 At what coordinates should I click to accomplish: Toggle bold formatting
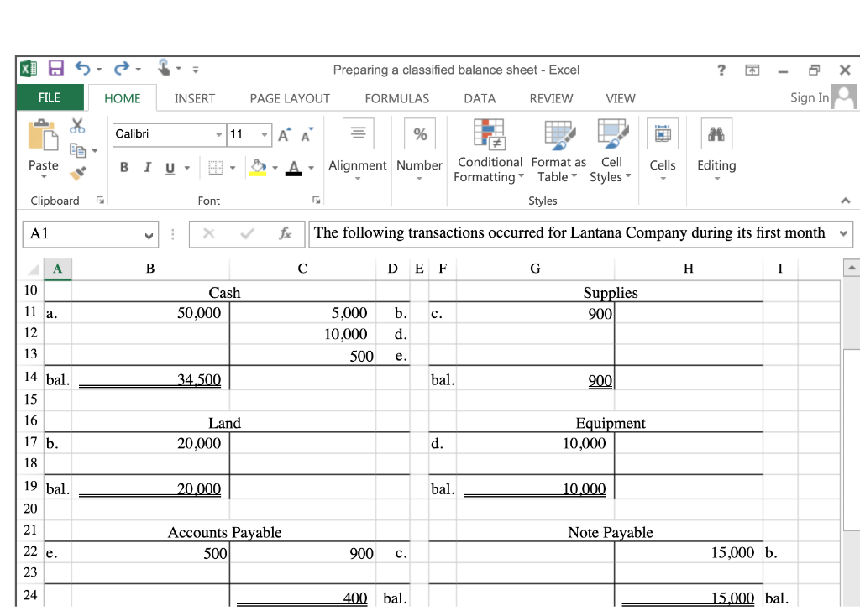point(123,167)
